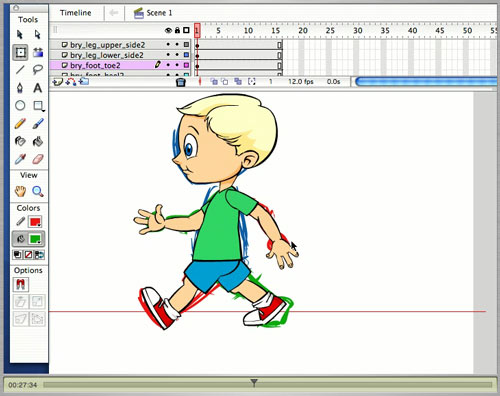Viewport: 500px width, 396px height.
Task: Toggle Snap to Objects magnet option
Action: pos(21,284)
